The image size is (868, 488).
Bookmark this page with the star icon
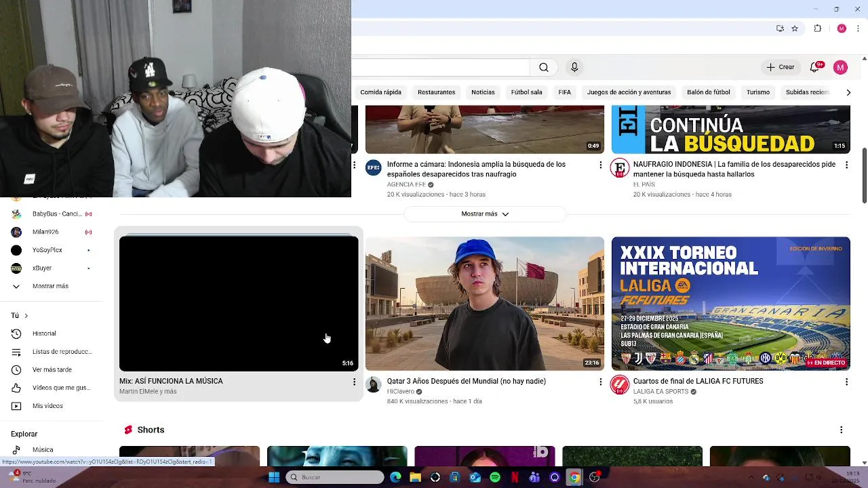coord(795,28)
